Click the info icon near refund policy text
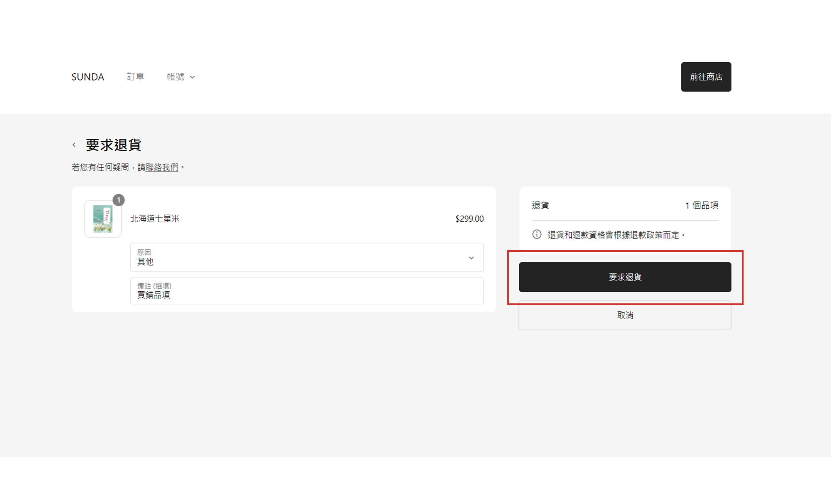Screen dimensions: 831x504 click(x=536, y=234)
